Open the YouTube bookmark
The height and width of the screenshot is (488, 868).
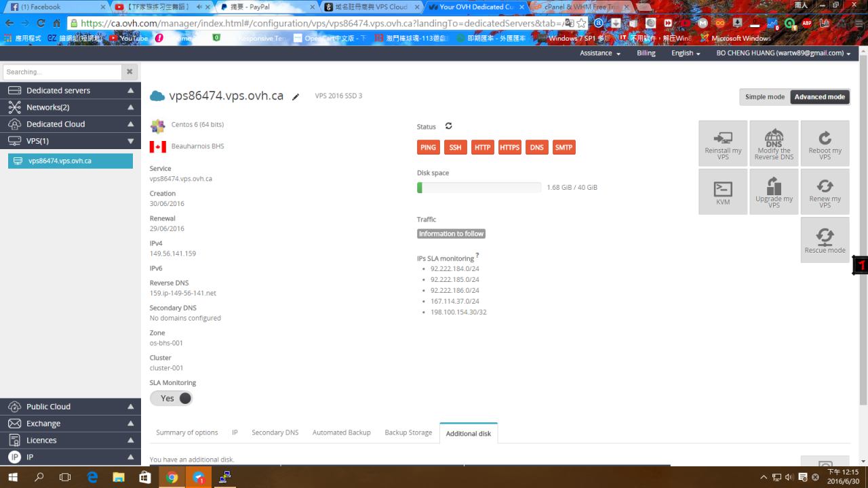pos(129,38)
